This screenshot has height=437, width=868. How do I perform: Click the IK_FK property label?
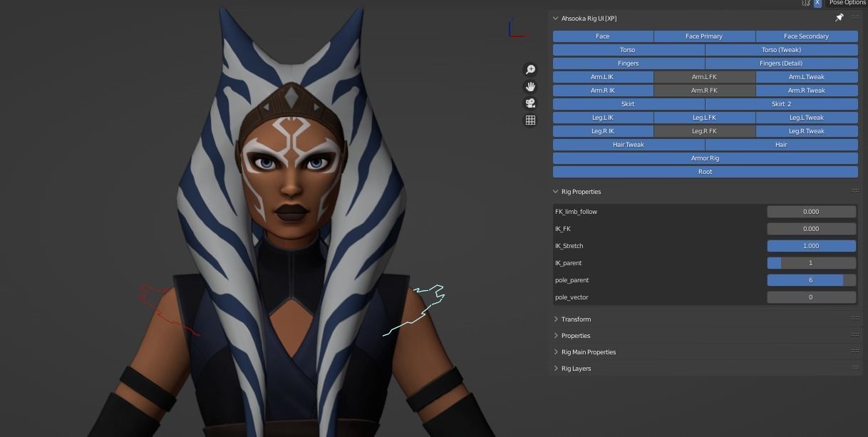tap(563, 229)
